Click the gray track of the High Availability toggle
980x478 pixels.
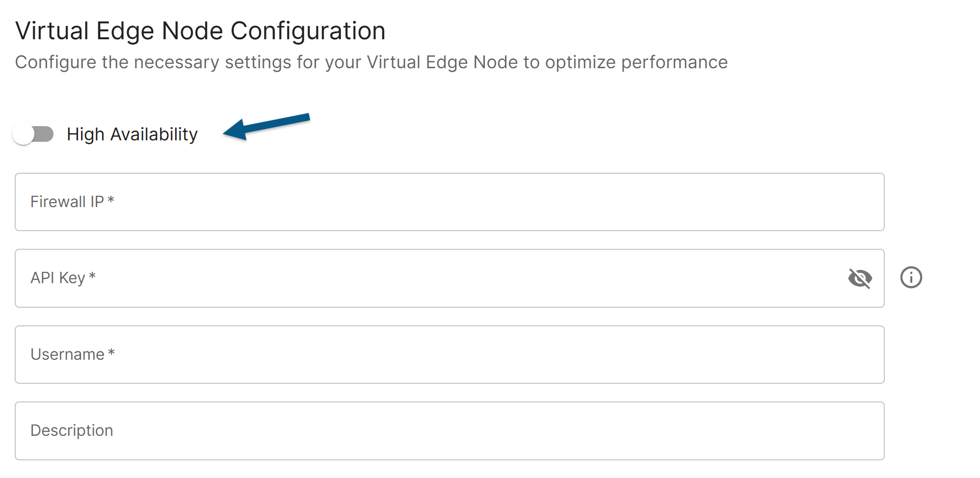tap(46, 134)
